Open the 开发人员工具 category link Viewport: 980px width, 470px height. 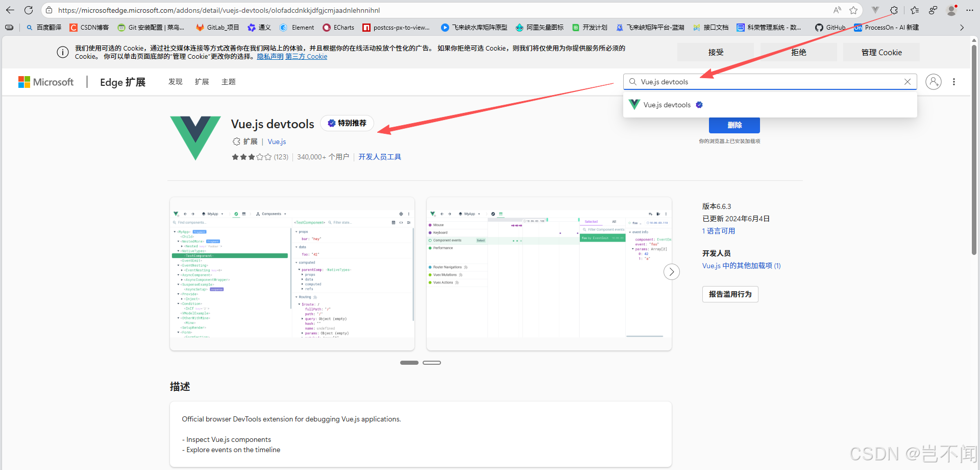pyautogui.click(x=380, y=157)
